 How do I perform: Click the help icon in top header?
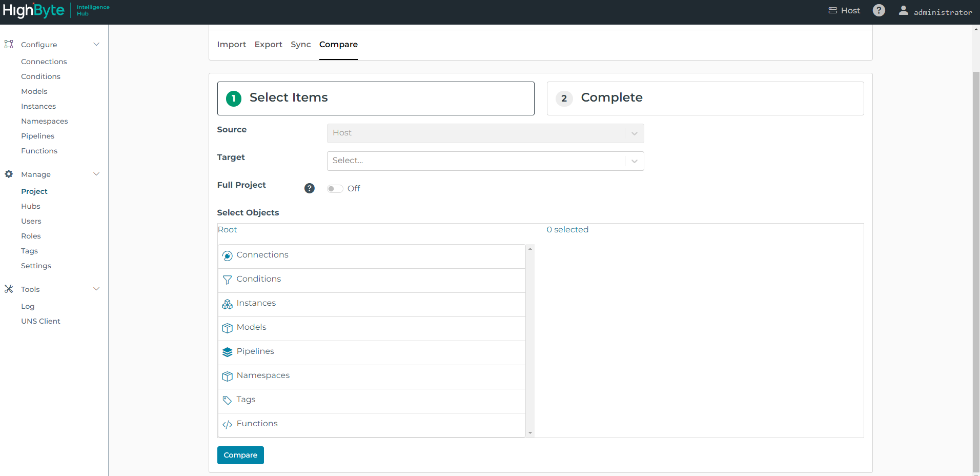click(879, 11)
